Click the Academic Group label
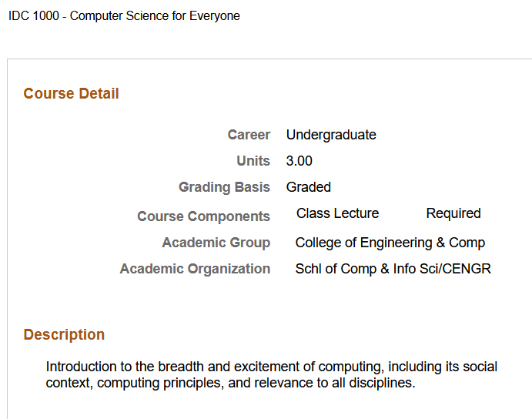The width and height of the screenshot is (532, 419). tap(216, 243)
